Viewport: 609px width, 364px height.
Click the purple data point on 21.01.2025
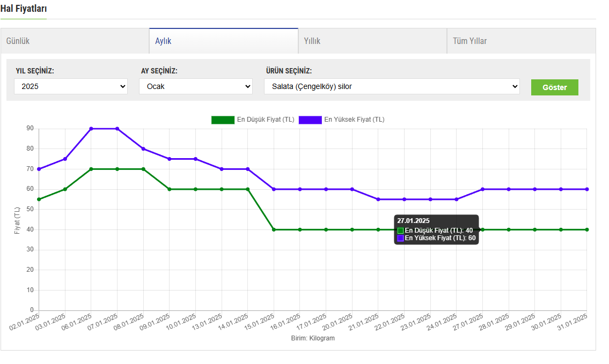click(378, 199)
